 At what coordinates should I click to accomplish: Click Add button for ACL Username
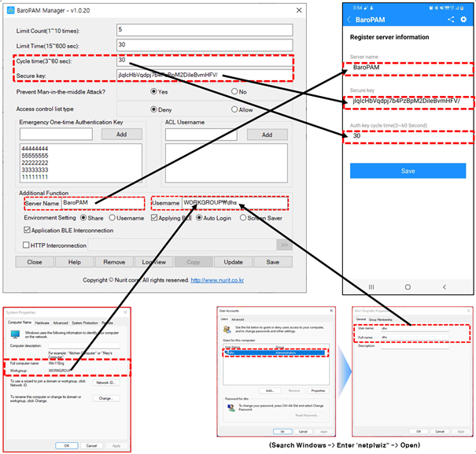pyautogui.click(x=268, y=135)
